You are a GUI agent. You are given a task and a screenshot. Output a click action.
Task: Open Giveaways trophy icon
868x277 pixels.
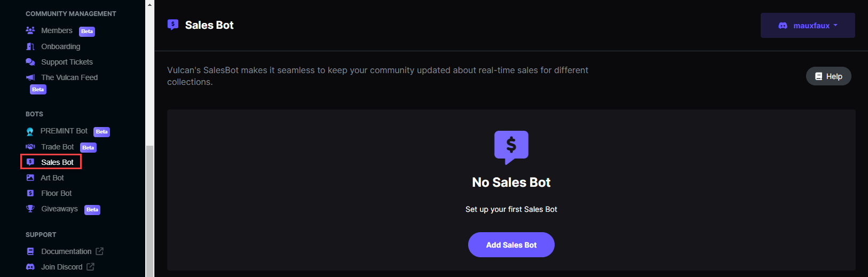[x=30, y=209]
